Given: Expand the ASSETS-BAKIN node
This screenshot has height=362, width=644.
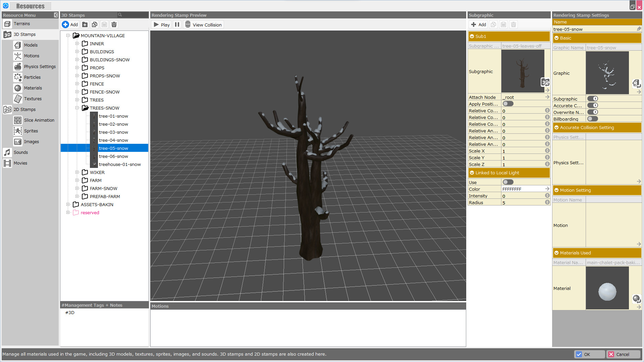Looking at the screenshot, I should pyautogui.click(x=68, y=204).
